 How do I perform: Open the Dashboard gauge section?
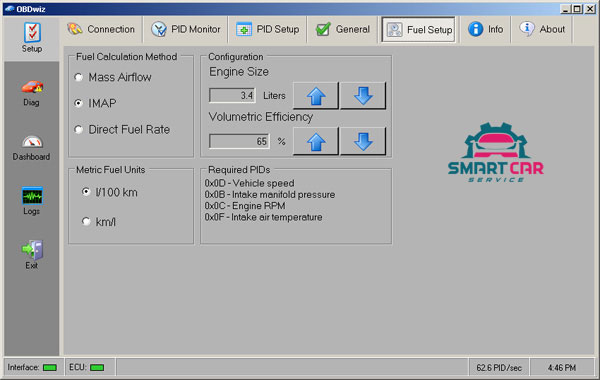click(31, 148)
